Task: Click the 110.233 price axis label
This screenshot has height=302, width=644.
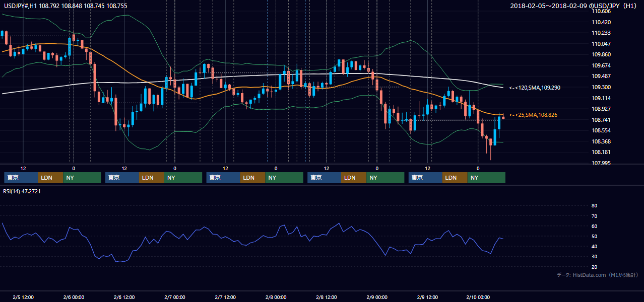Action: coord(602,33)
